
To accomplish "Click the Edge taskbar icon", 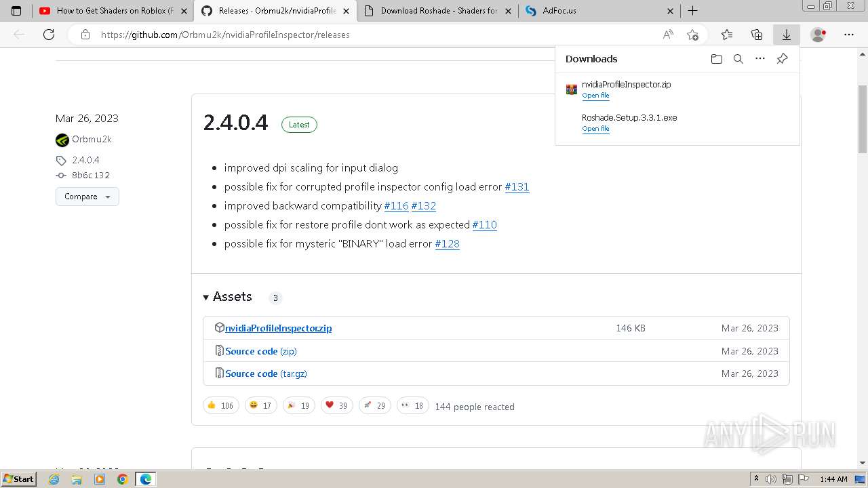I will pyautogui.click(x=146, y=479).
